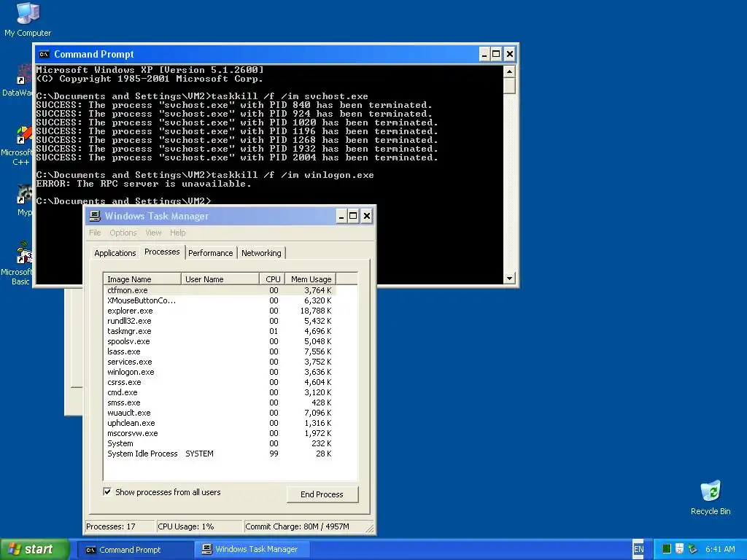Select the uphclean.exe process

(x=220, y=424)
